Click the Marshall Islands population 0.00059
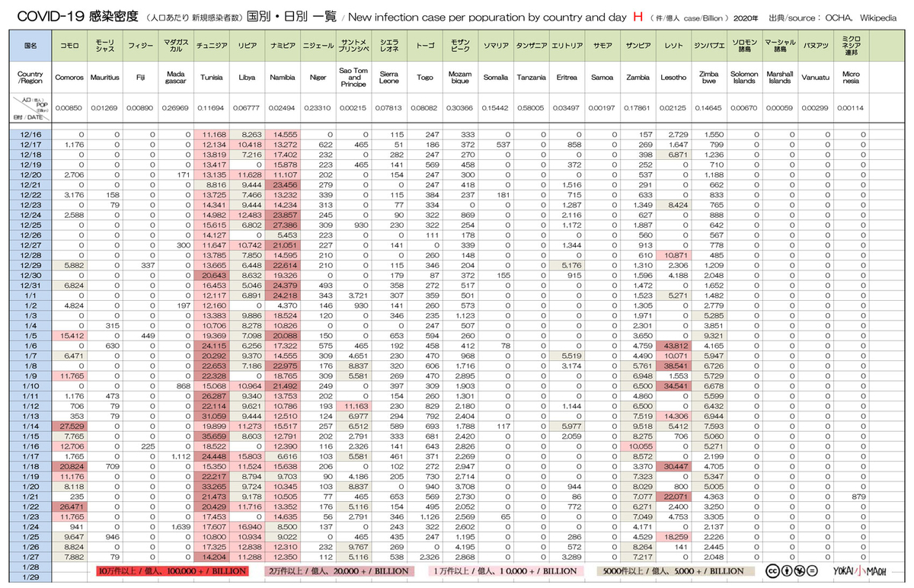 (x=780, y=109)
